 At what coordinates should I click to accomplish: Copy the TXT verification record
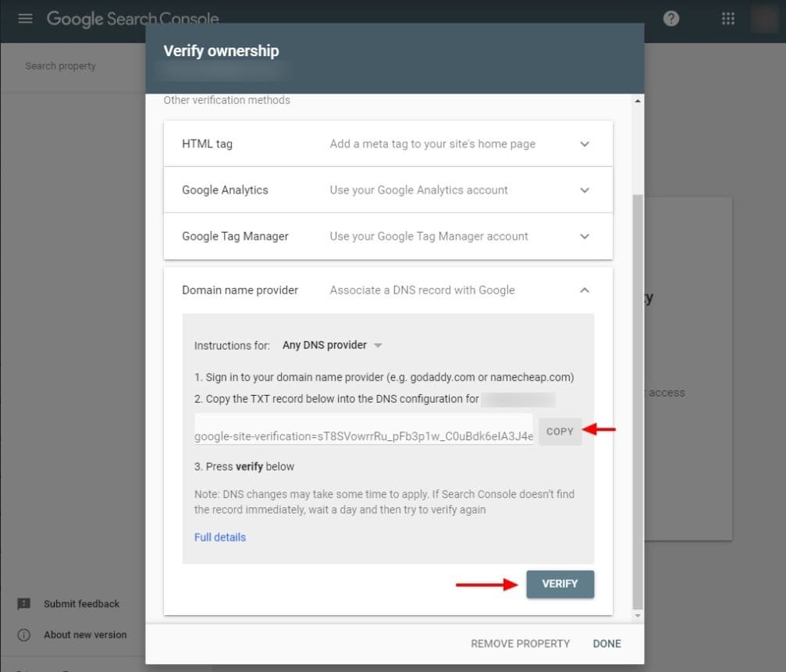pyautogui.click(x=560, y=432)
